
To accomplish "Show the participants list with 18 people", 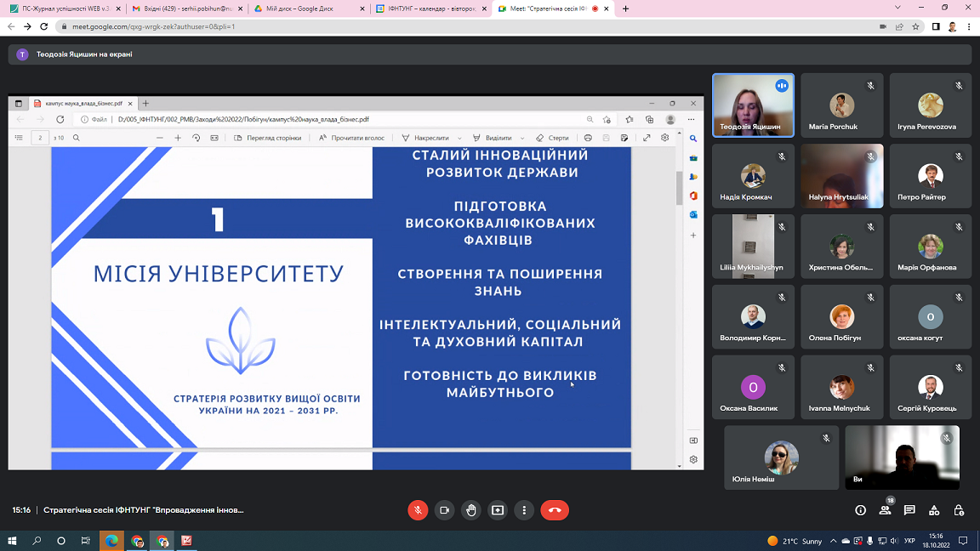I will [885, 510].
